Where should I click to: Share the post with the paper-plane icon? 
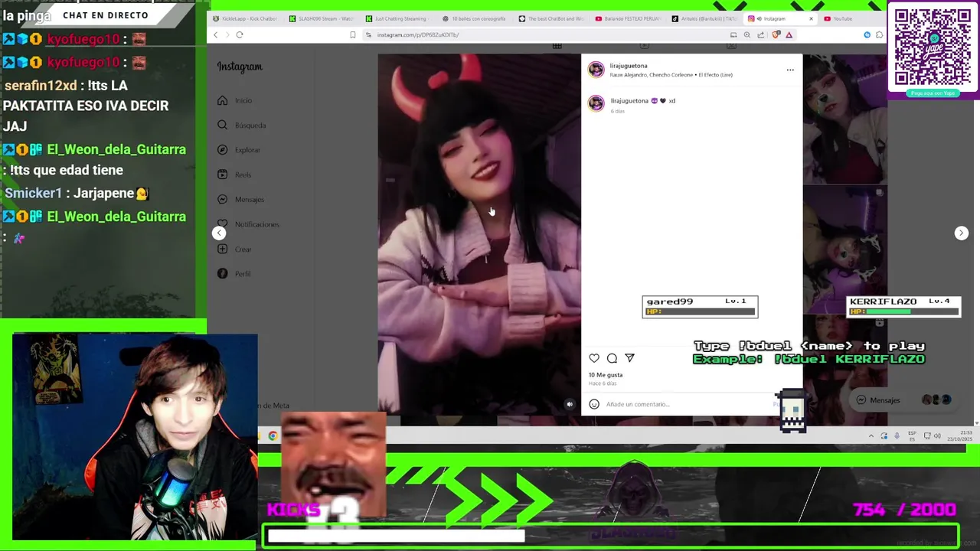coord(629,358)
